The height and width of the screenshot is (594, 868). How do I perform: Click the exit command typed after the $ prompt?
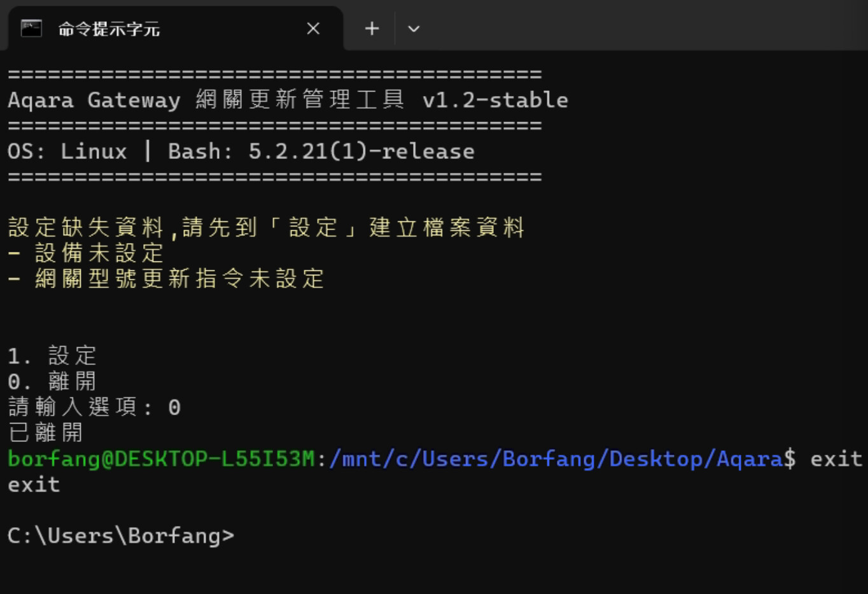pos(836,459)
